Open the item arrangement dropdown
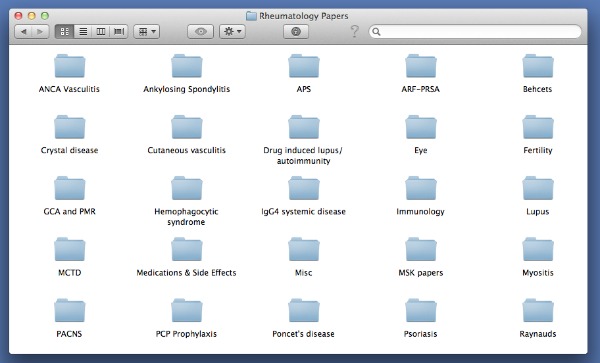Screen dimensions: 600x363 click(147, 32)
